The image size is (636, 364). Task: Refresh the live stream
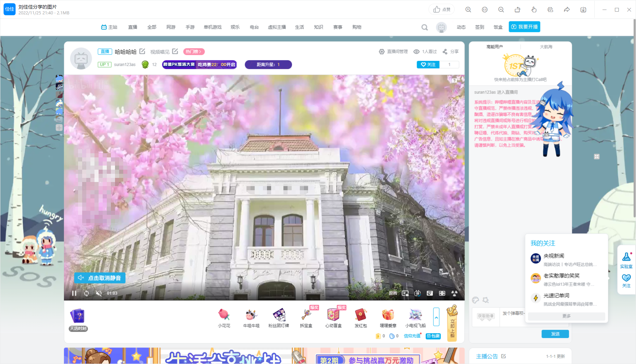coord(87,293)
